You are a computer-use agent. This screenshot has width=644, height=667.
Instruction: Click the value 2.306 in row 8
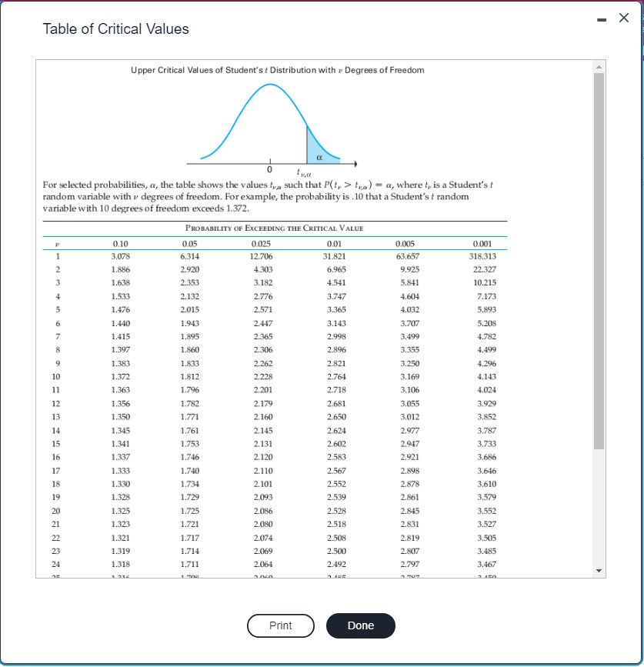263,350
